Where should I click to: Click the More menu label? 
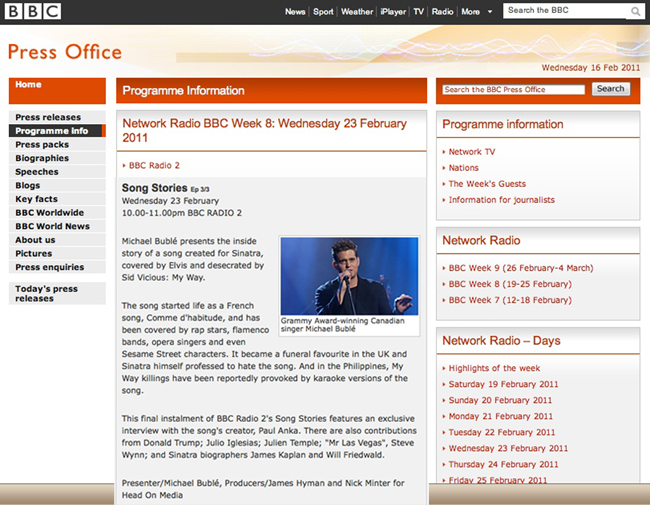tap(471, 12)
